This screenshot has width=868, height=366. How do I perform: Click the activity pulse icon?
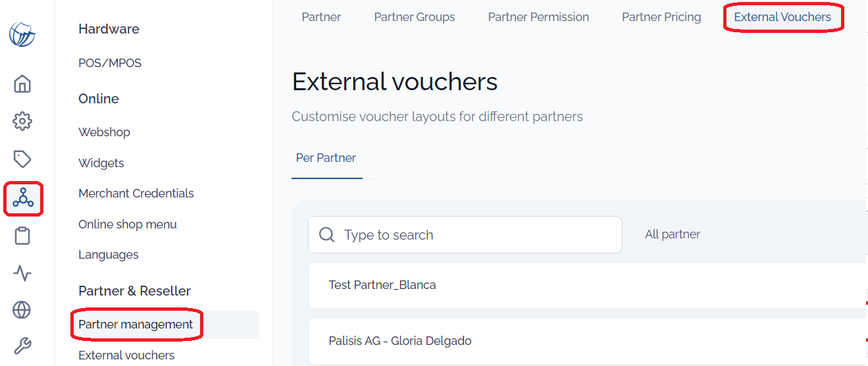(22, 273)
